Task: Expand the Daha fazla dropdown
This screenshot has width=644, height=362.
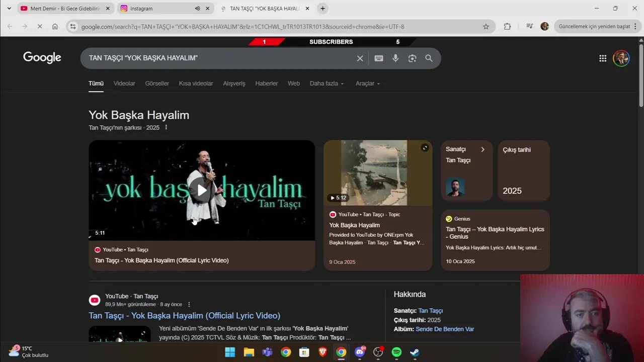Action: pyautogui.click(x=327, y=83)
